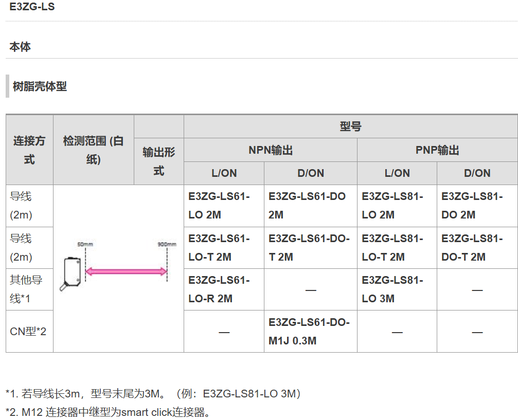Viewport: 518px width, 420px height.
Task: Click the 其他导线*1 row label
Action: click(26, 289)
